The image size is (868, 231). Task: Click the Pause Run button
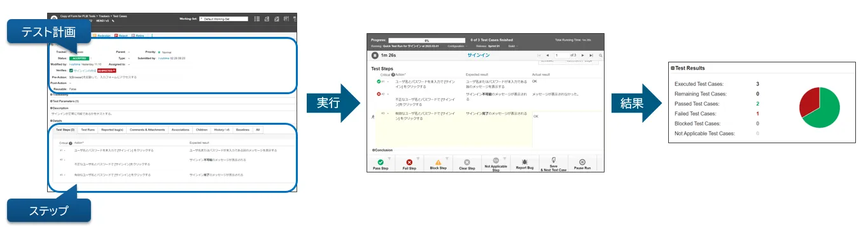point(583,164)
